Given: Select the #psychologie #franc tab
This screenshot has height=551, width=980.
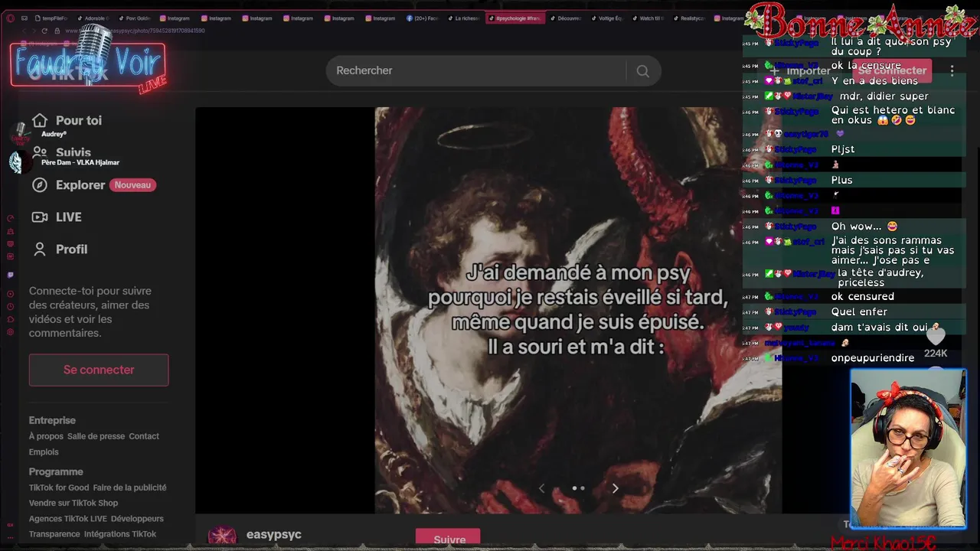Looking at the screenshot, I should 515,18.
